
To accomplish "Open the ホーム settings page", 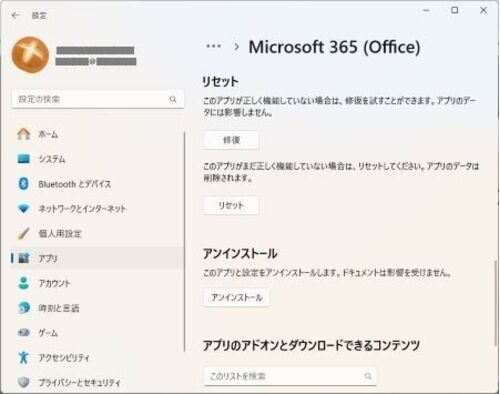I will [98, 134].
